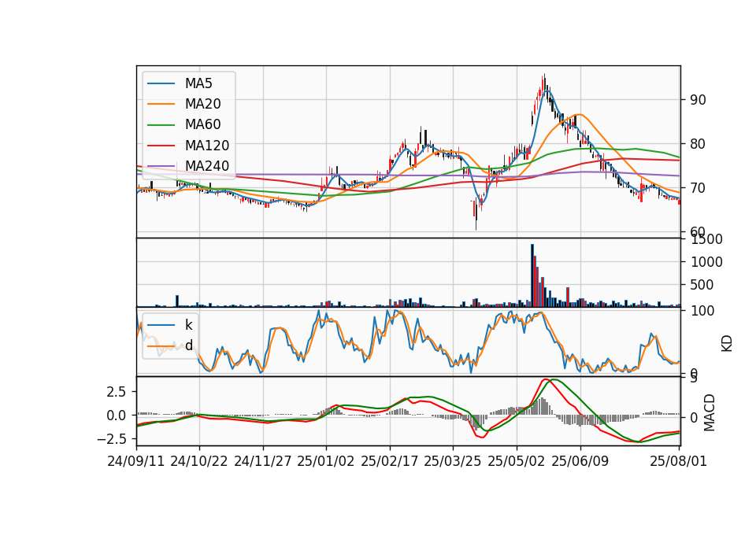Viewport: 756px width, 543px height.
Task: Click the MA240 legend label
Action: click(207, 166)
